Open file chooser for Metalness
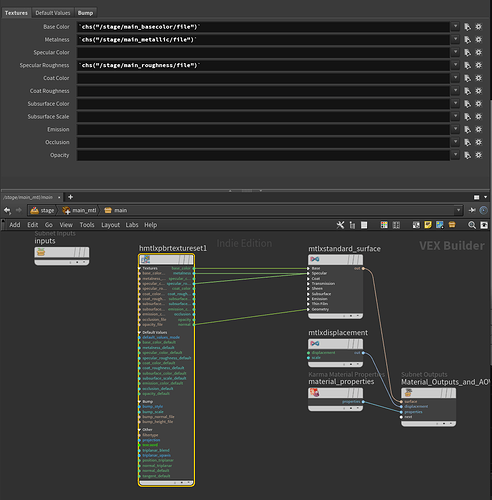The image size is (492, 500). point(467,40)
